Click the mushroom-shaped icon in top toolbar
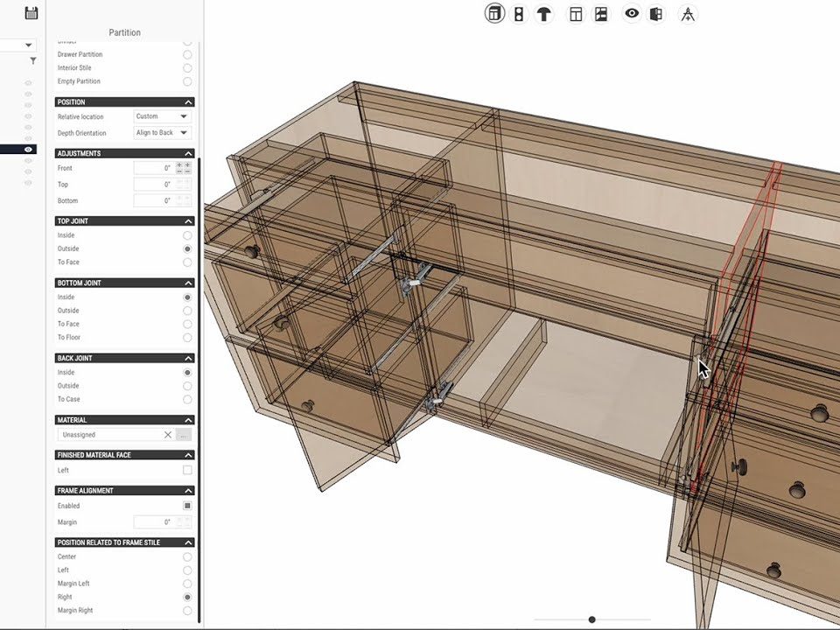 click(544, 14)
